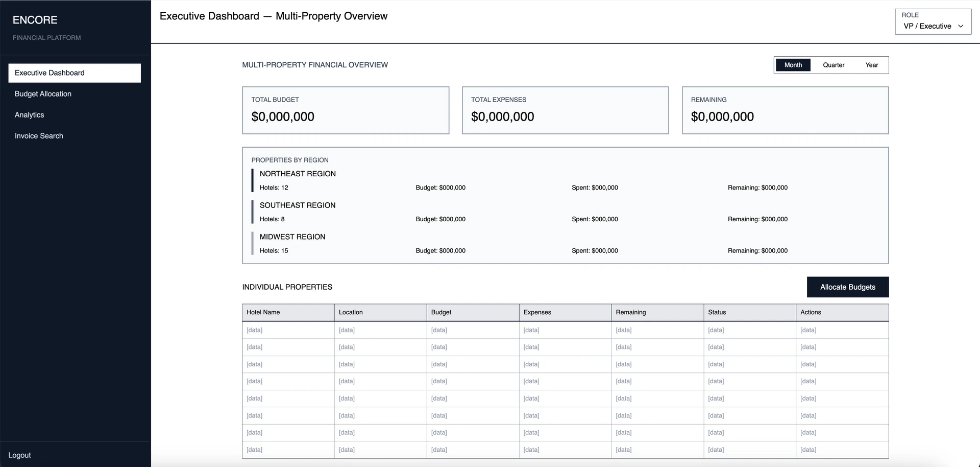Screen dimensions: 980x467
Task: Select the Remaining summary card
Action: (785, 110)
